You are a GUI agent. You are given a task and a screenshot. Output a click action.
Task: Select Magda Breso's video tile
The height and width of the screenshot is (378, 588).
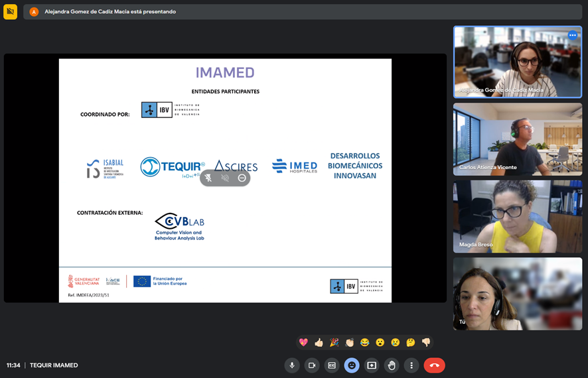click(518, 217)
